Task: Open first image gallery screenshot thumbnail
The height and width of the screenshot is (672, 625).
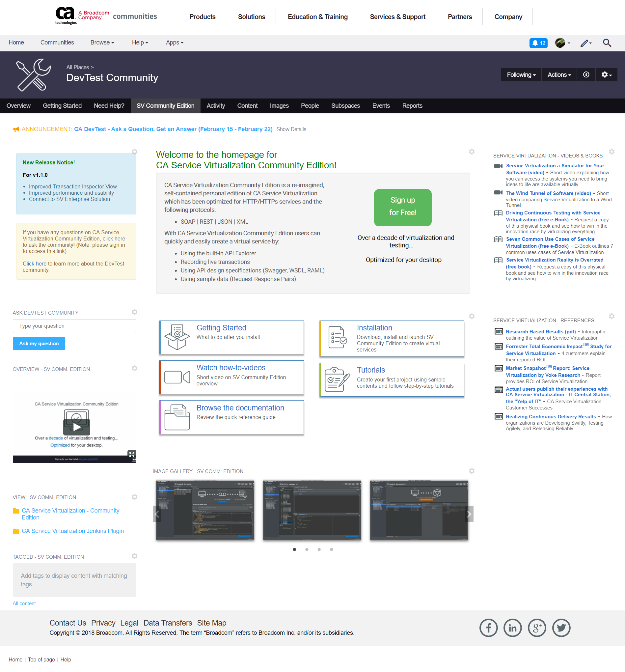Action: [x=205, y=509]
